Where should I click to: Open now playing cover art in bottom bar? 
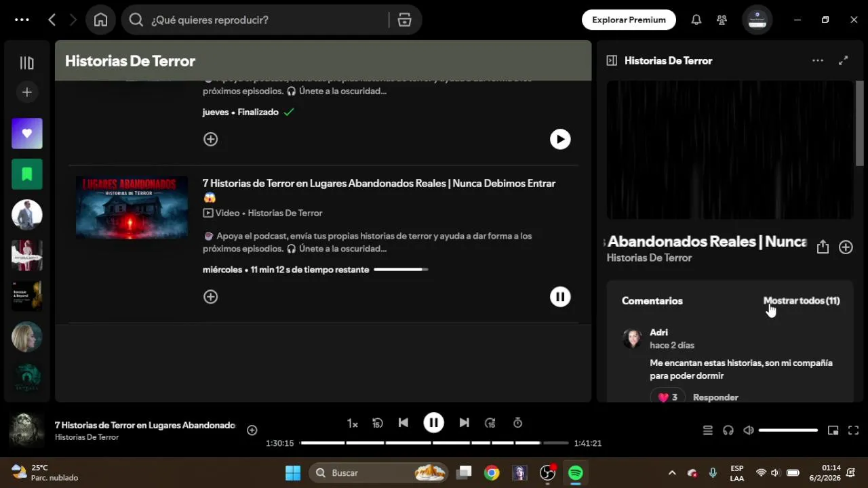click(x=27, y=430)
